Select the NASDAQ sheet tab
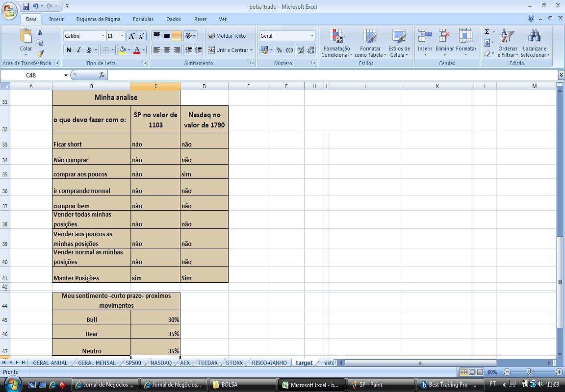The height and width of the screenshot is (392, 565). 161,363
